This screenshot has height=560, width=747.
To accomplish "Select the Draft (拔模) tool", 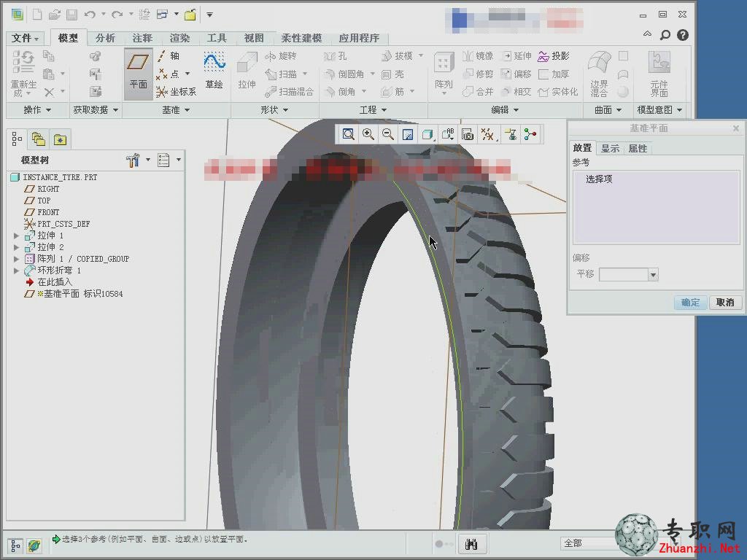I will 398,56.
